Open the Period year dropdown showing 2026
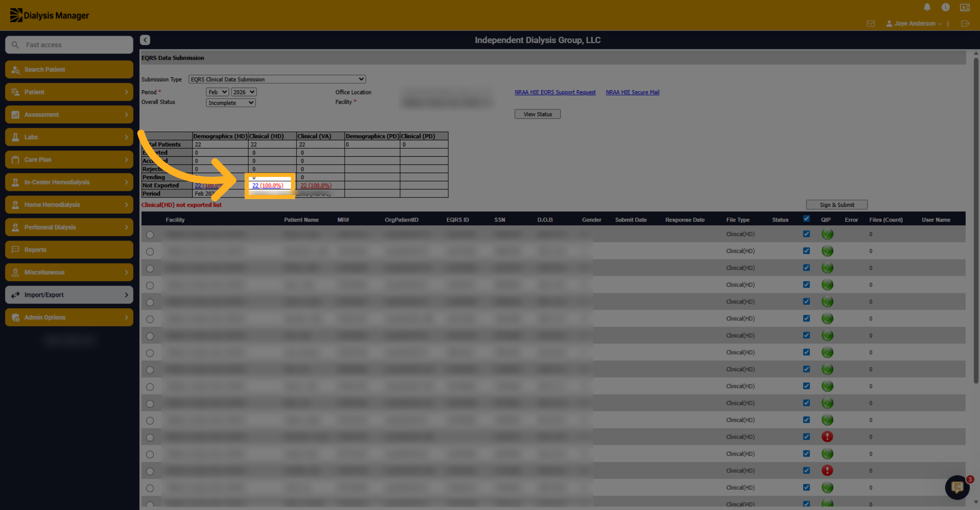Image resolution: width=980 pixels, height=510 pixels. (244, 92)
